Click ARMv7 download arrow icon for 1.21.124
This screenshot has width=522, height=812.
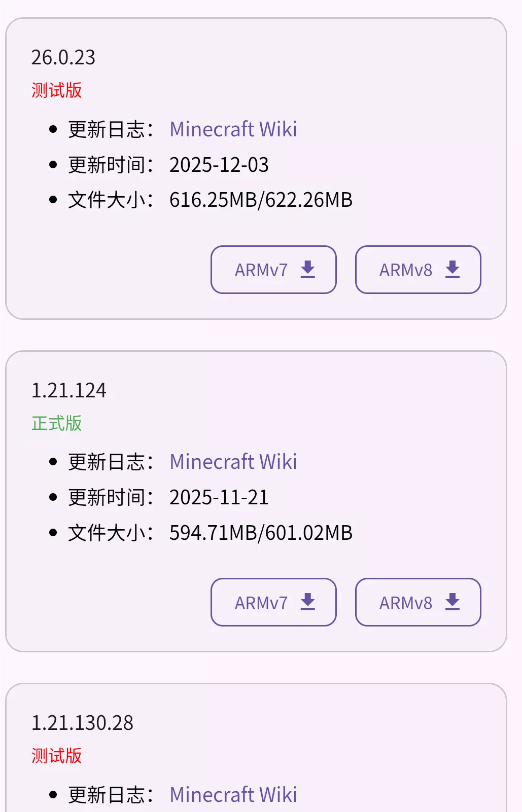(308, 602)
